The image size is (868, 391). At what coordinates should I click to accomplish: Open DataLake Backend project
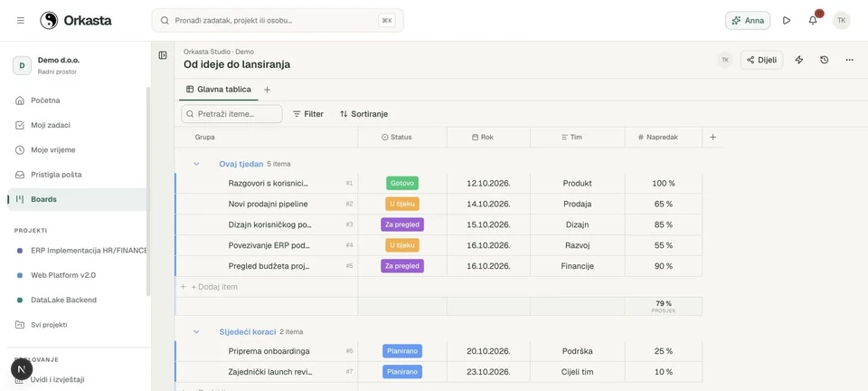pyautogui.click(x=77, y=300)
